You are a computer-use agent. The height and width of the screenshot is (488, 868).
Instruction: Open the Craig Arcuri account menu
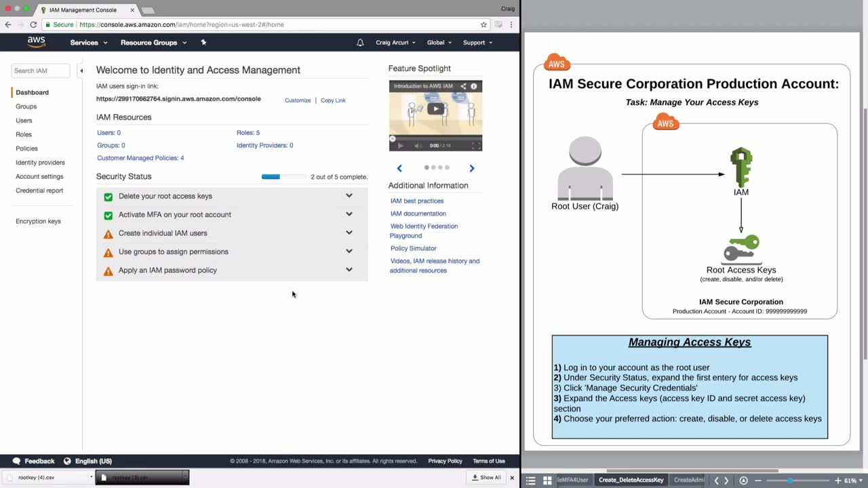tap(396, 43)
